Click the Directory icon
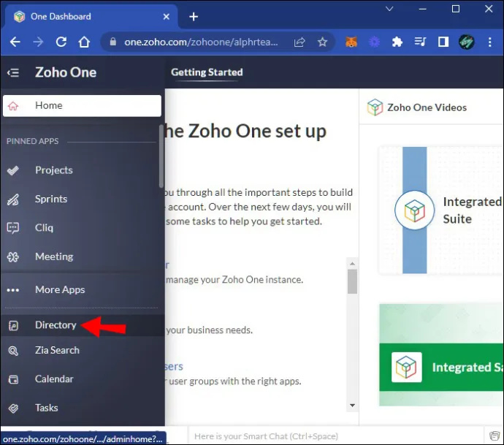Screen dimensions: 504x445 point(13,326)
